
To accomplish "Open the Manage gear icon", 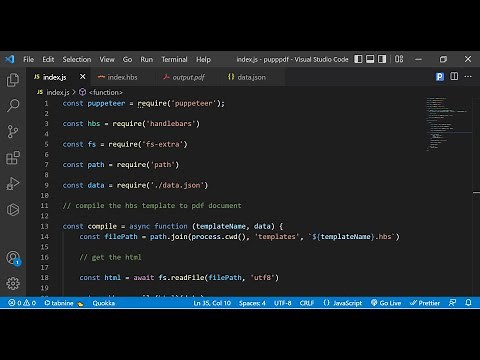I will [x=13, y=283].
